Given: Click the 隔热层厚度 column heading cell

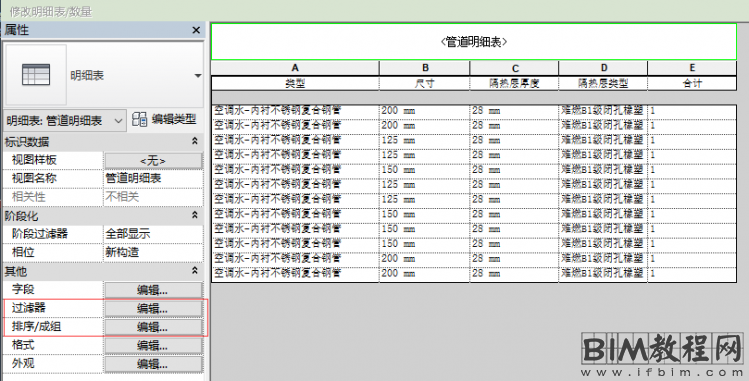Looking at the screenshot, I should click(514, 84).
